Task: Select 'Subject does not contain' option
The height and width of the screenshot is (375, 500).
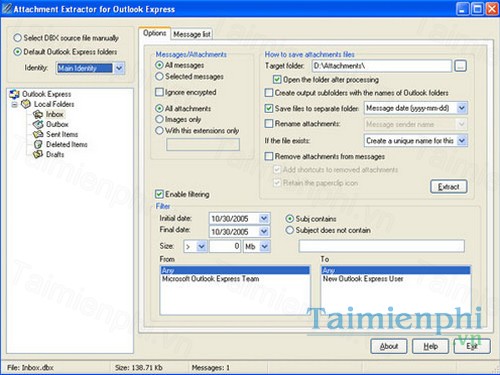Action: [x=290, y=230]
